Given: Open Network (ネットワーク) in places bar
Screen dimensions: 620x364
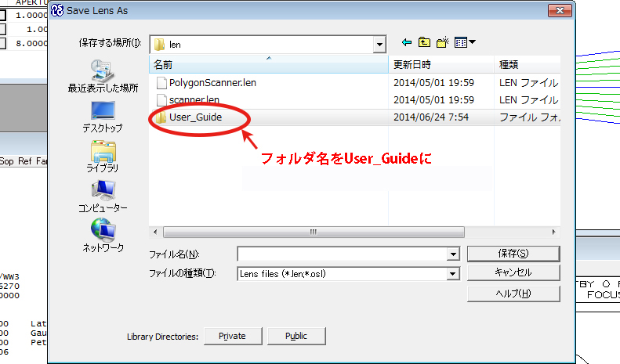Looking at the screenshot, I should [103, 236].
